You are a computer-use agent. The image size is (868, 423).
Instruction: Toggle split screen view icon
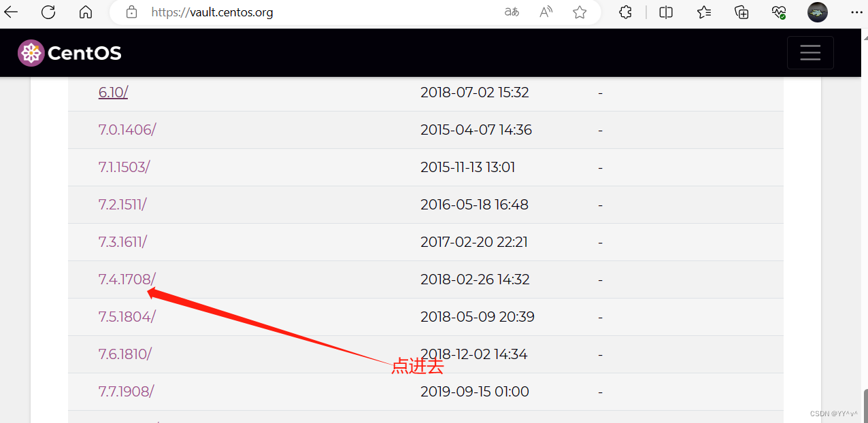coord(666,12)
